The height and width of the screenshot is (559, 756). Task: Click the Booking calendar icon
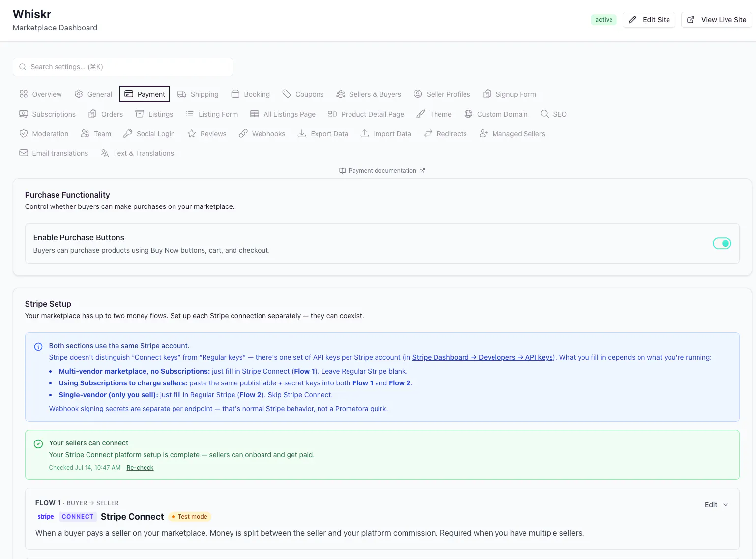235,94
